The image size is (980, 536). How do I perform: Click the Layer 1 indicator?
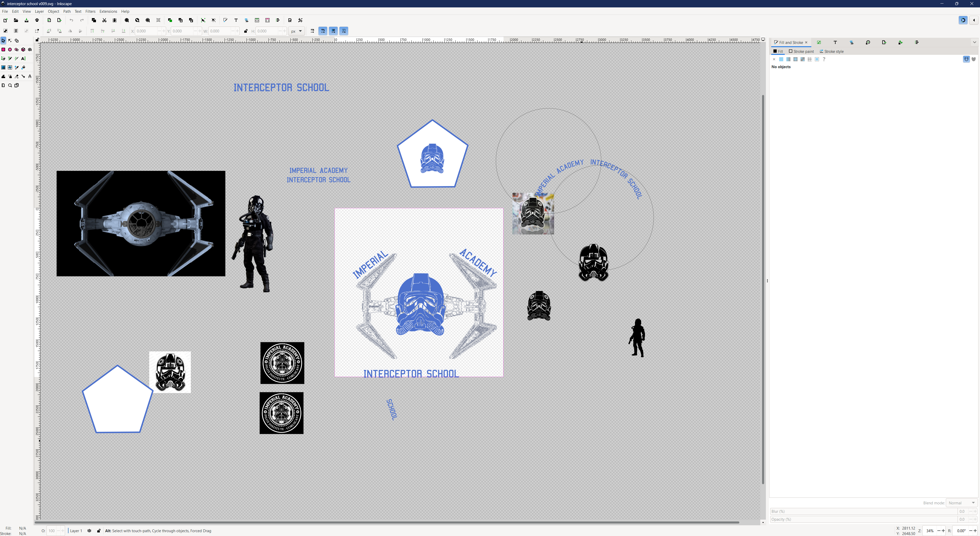(x=76, y=531)
